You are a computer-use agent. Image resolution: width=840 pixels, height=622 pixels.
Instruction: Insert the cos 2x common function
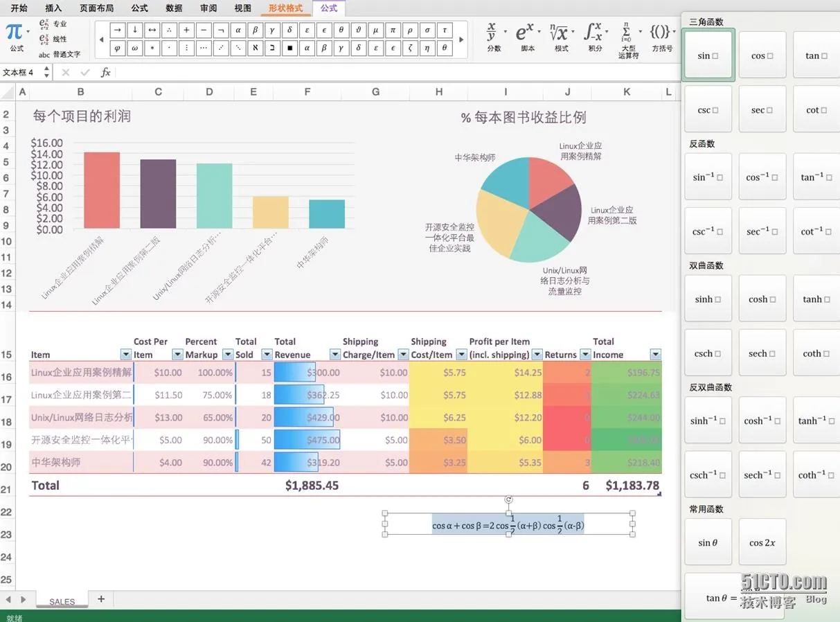(762, 543)
